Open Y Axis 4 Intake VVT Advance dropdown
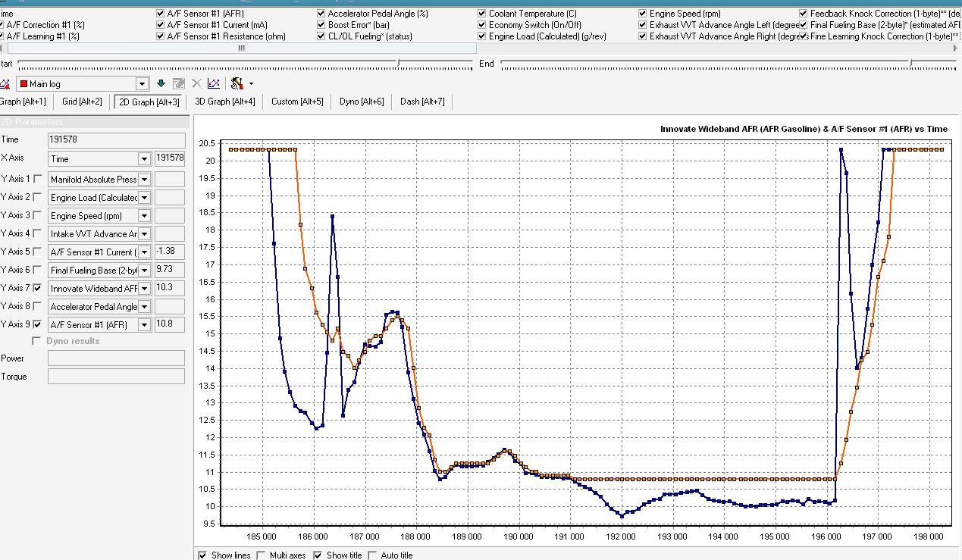Image resolution: width=962 pixels, height=560 pixels. click(144, 234)
